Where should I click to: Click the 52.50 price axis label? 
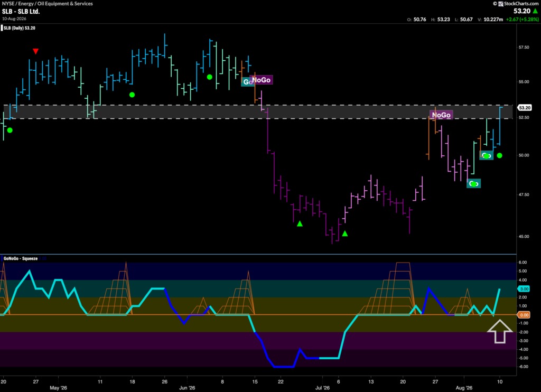click(524, 118)
